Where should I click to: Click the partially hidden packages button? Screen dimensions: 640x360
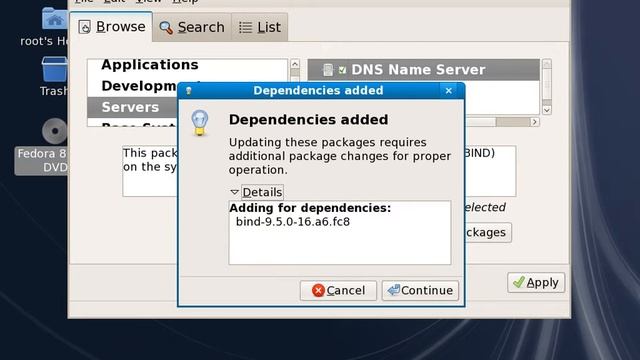[488, 233]
